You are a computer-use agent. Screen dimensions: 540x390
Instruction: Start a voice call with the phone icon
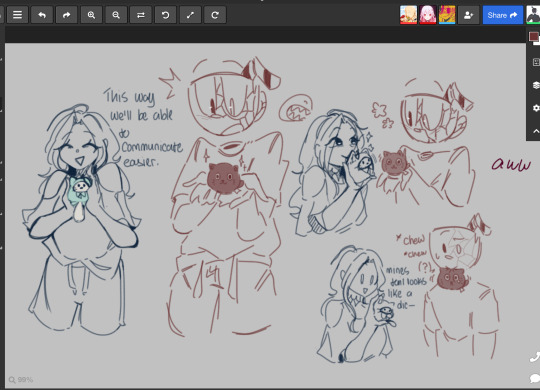pos(535,357)
